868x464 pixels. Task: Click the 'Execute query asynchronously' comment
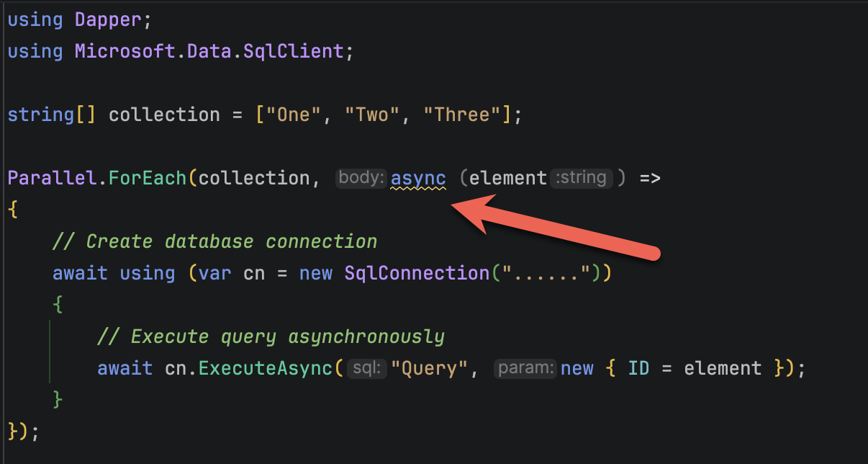pyautogui.click(x=271, y=337)
